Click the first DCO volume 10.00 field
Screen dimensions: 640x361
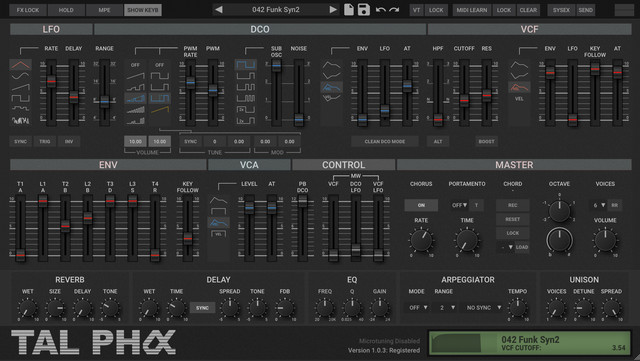(136, 141)
